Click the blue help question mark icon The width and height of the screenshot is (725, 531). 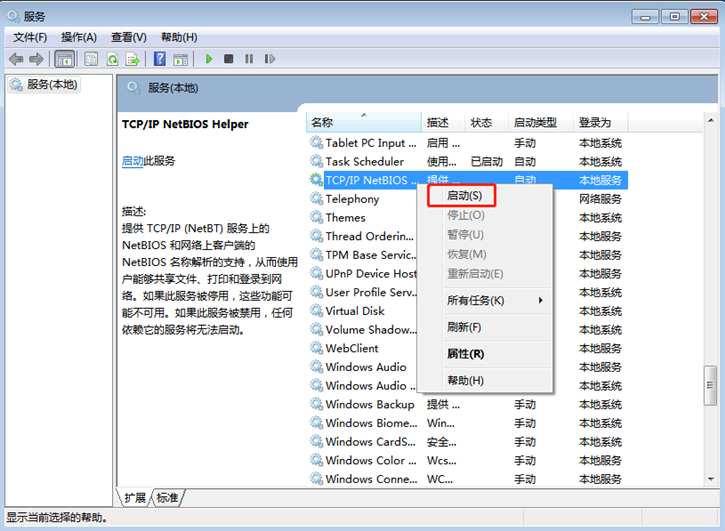click(x=159, y=59)
